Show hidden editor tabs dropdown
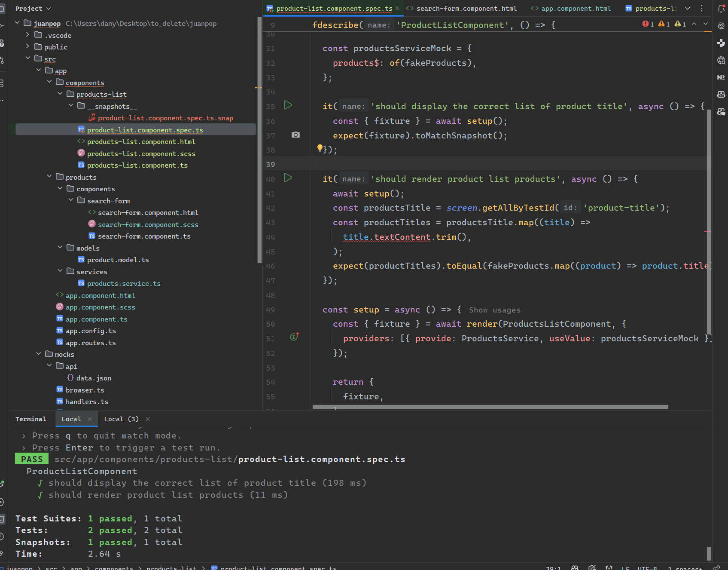 tap(688, 9)
